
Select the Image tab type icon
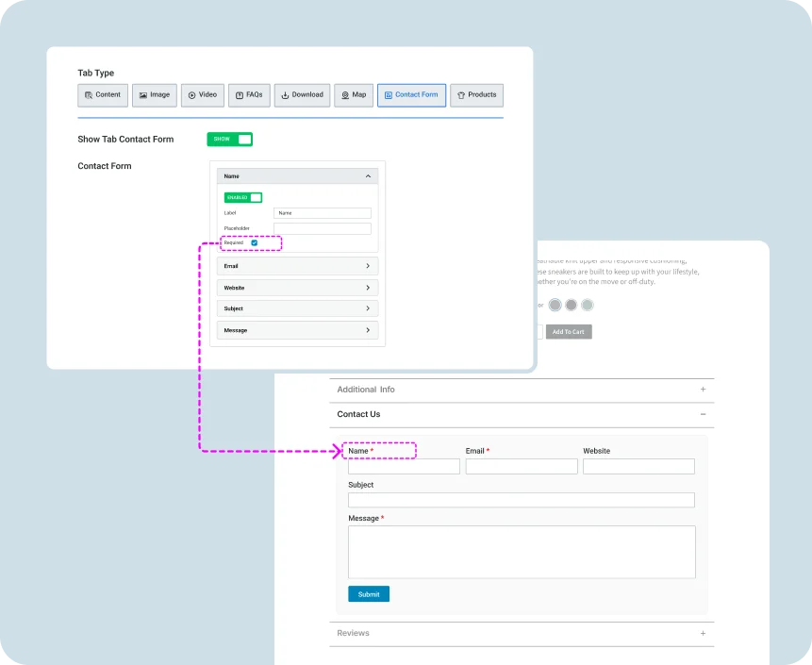click(x=142, y=94)
